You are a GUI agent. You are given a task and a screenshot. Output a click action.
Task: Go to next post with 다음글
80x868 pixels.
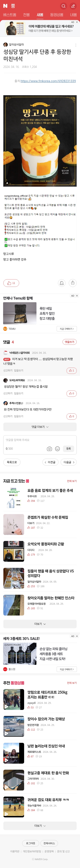click(69, 462)
